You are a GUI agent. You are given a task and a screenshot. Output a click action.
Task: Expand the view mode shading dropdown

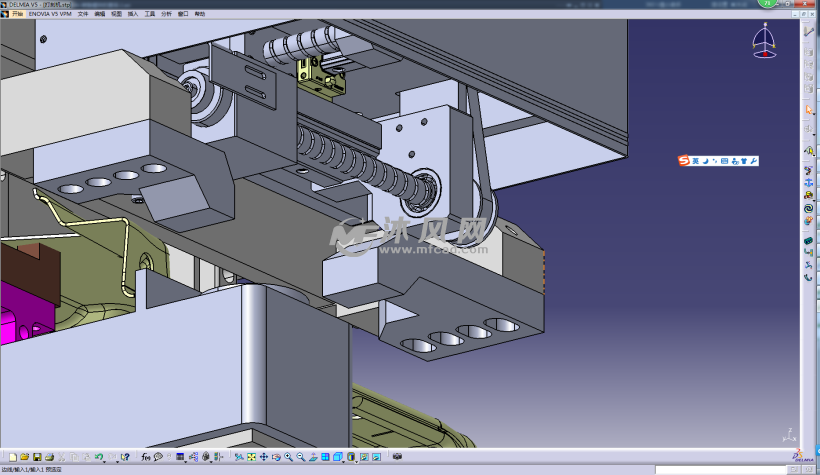tap(357, 461)
